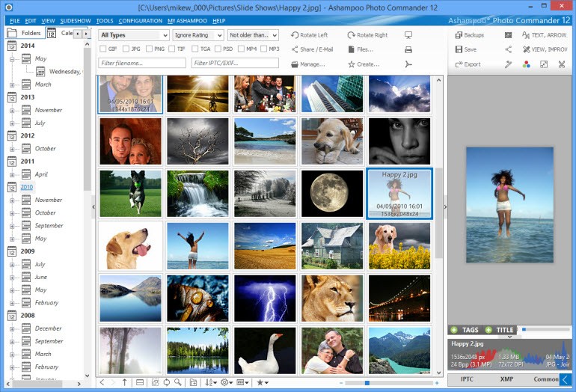Adjust the thumbnail size slider handle
This screenshot has width=576, height=392.
(x=367, y=382)
